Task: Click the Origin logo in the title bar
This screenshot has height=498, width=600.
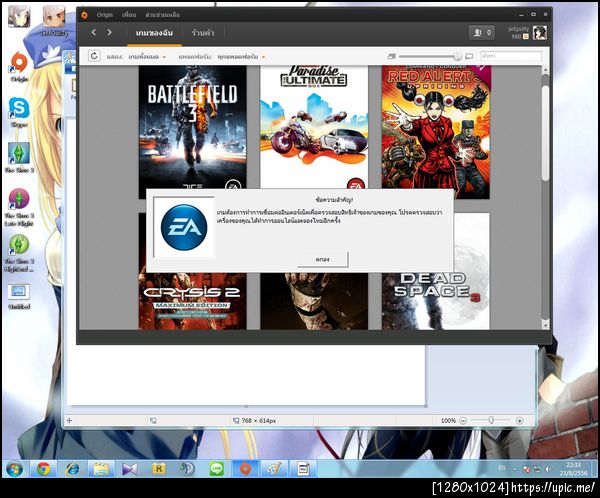Action: (84, 15)
